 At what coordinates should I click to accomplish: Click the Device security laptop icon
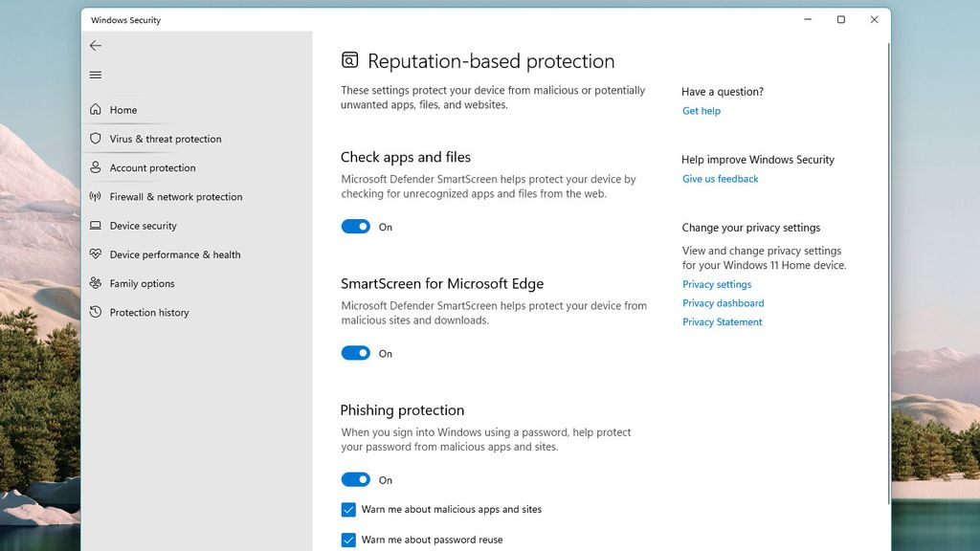[95, 226]
